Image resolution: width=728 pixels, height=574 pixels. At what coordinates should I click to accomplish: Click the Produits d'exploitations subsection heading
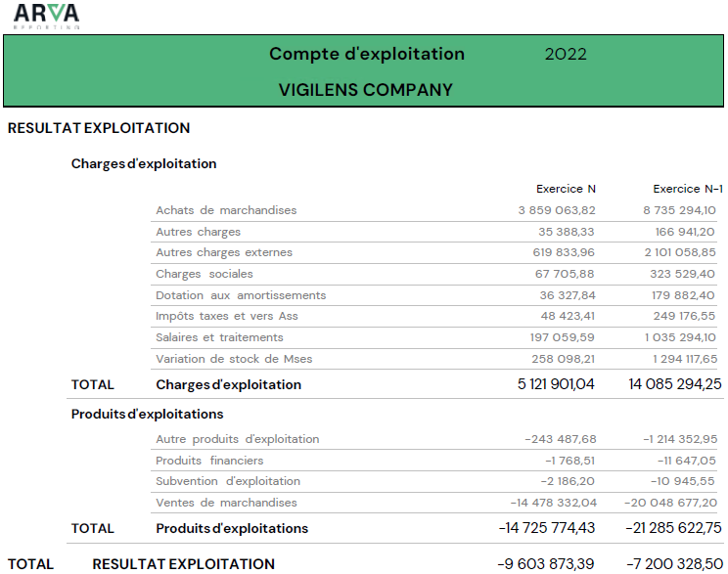click(147, 414)
